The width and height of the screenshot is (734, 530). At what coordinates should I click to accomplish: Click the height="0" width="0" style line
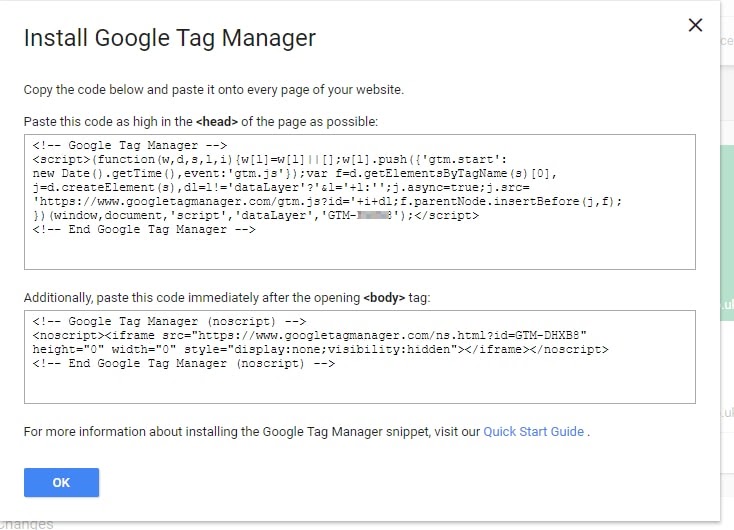pyautogui.click(x=321, y=349)
